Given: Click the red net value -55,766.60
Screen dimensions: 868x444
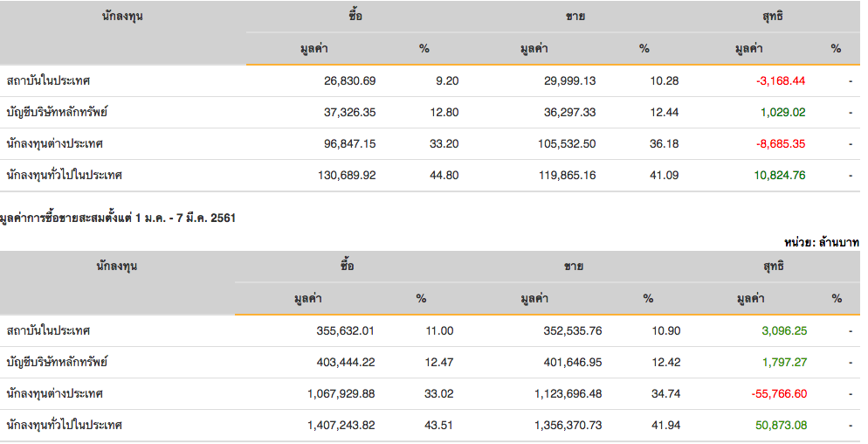Looking at the screenshot, I should tap(779, 393).
